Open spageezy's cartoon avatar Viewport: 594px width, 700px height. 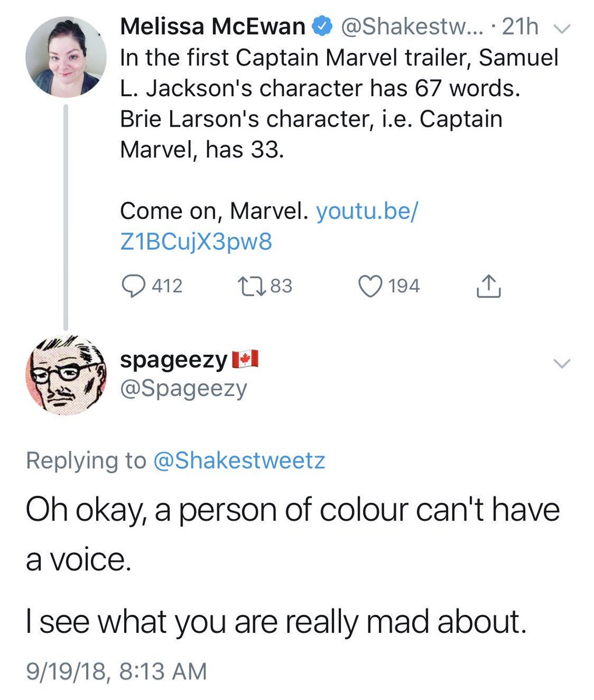(66, 375)
